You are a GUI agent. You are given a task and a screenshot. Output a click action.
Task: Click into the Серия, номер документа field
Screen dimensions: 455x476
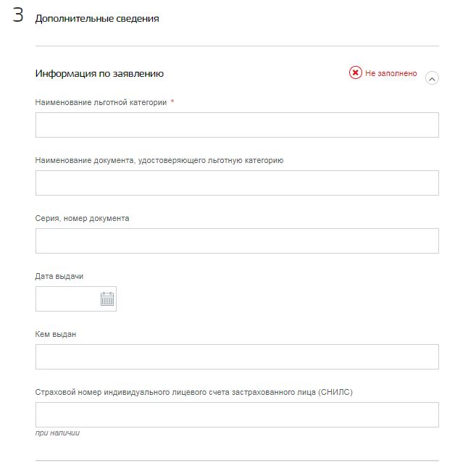coord(237,241)
